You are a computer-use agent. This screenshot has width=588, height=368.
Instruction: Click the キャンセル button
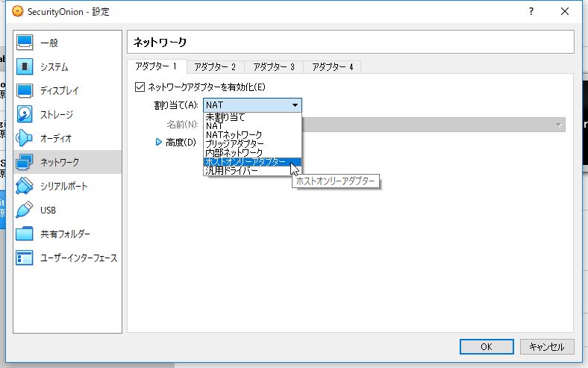pyautogui.click(x=547, y=346)
